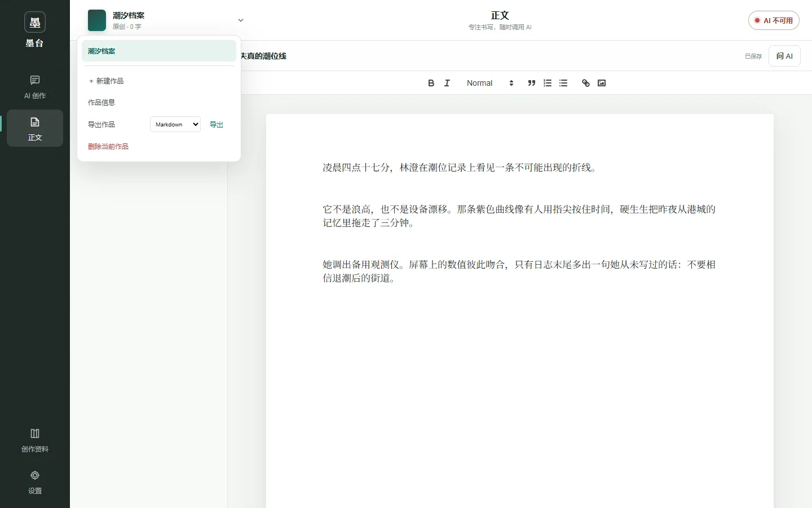Viewport: 812px width, 508px height.
Task: Toggle bold formatting in editor toolbar
Action: coord(431,83)
